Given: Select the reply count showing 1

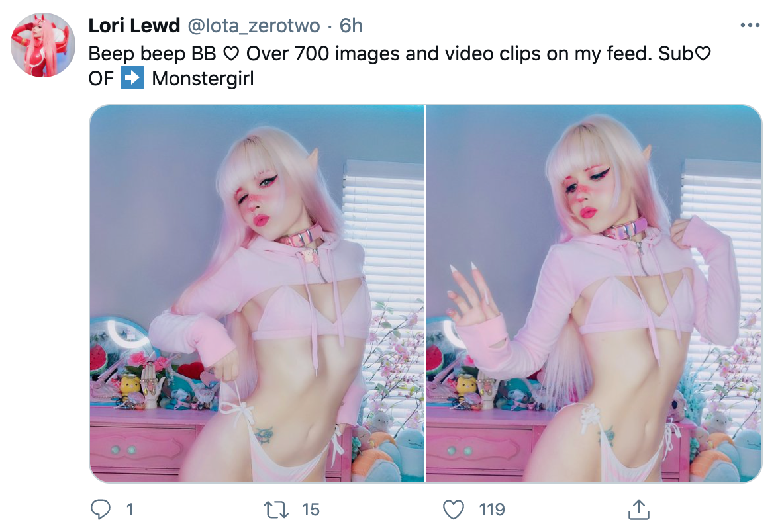Looking at the screenshot, I should (x=130, y=510).
